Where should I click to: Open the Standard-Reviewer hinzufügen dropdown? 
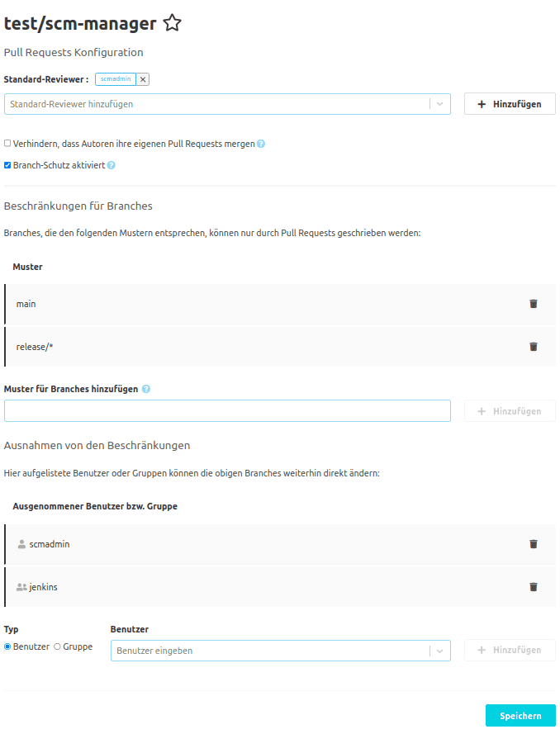click(439, 103)
